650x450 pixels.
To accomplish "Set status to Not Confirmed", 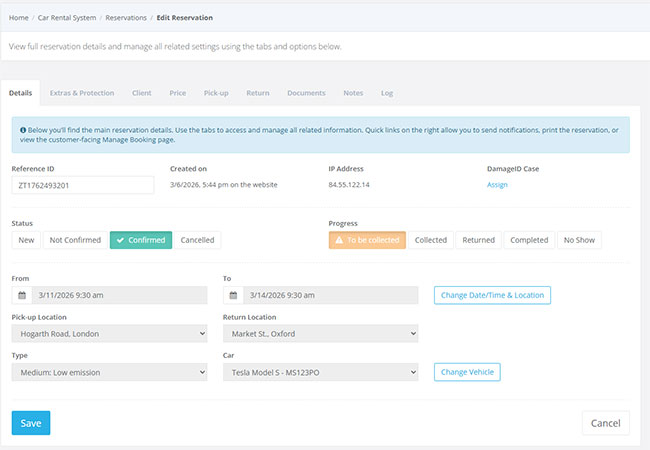I will (75, 240).
